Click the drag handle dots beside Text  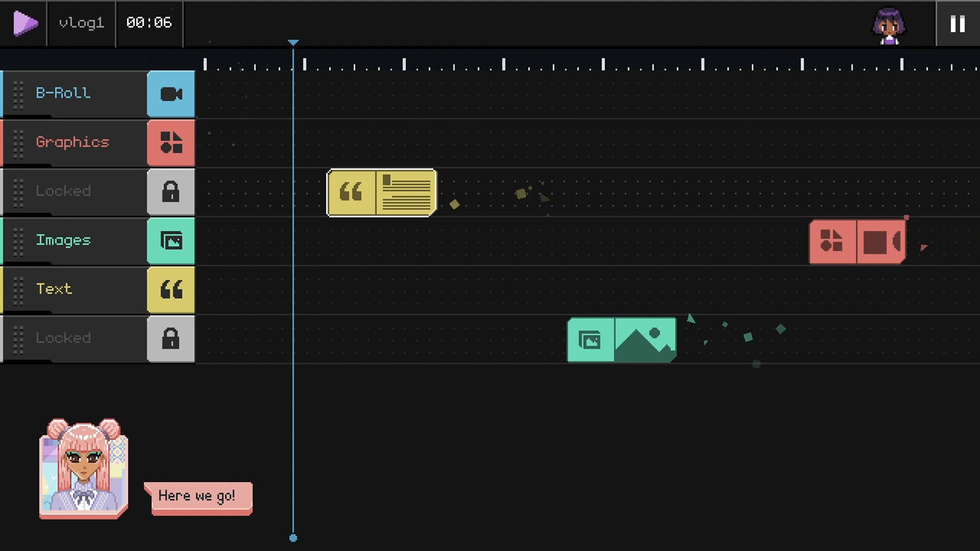[x=18, y=289]
